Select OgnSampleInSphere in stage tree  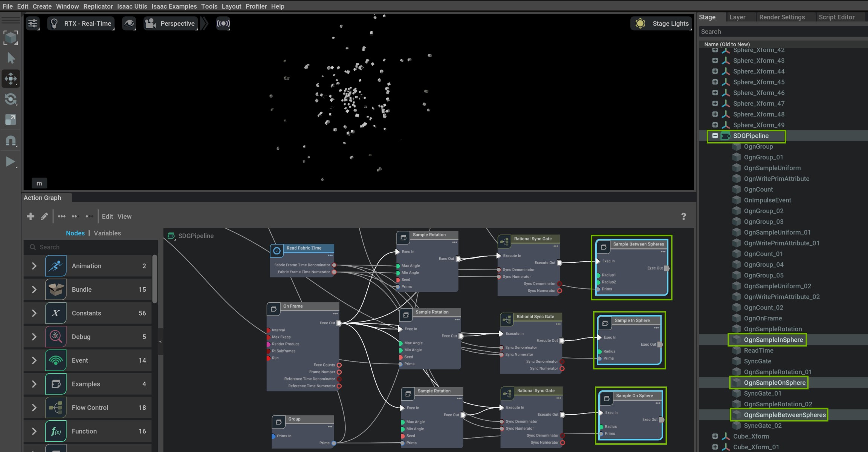pyautogui.click(x=773, y=340)
